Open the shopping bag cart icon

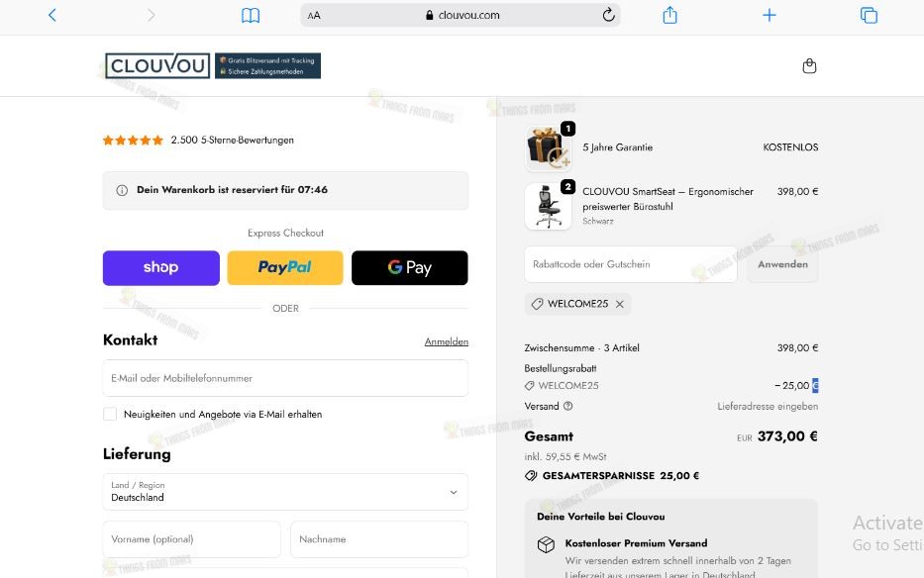click(810, 66)
